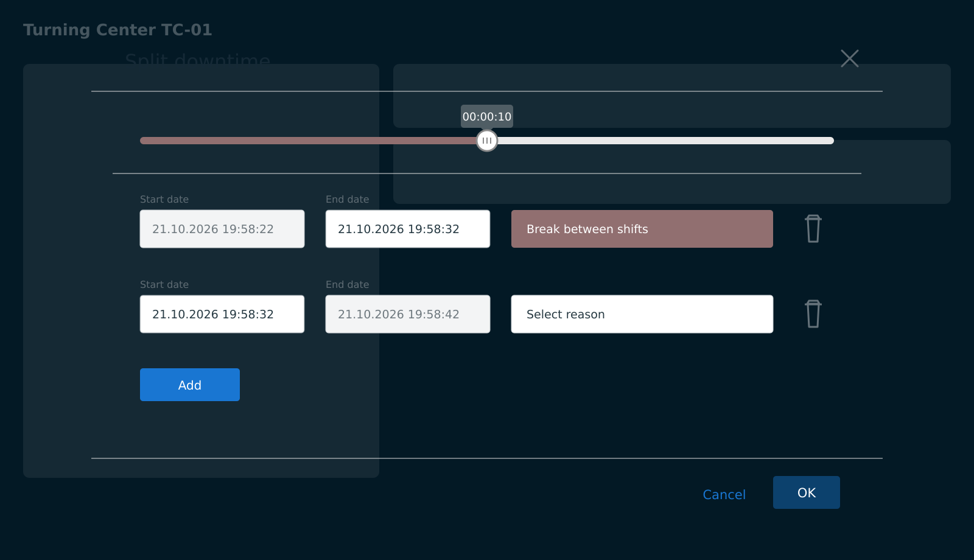974x560 pixels.
Task: Focus the End date field showing 19:58:32
Action: 408,229
